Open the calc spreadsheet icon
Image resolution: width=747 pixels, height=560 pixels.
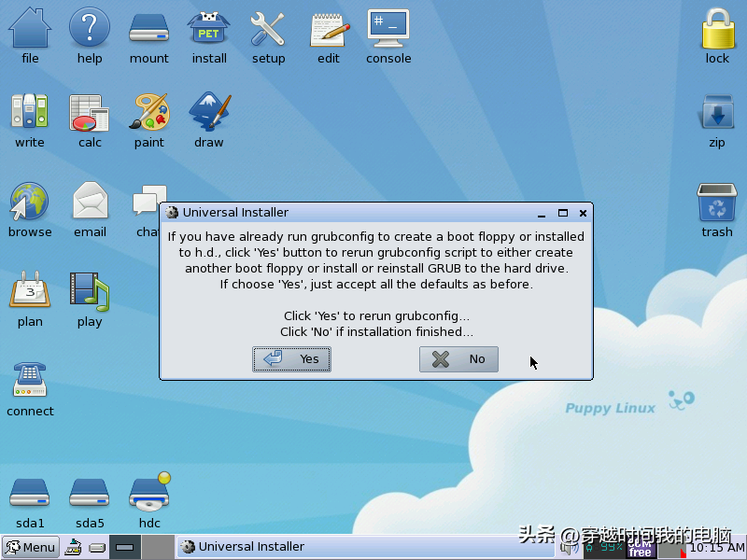point(90,112)
